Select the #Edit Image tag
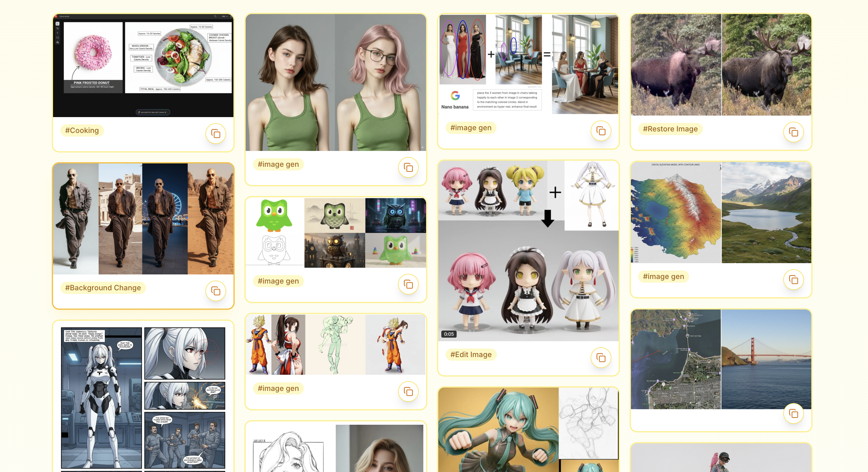The image size is (868, 472). [471, 355]
